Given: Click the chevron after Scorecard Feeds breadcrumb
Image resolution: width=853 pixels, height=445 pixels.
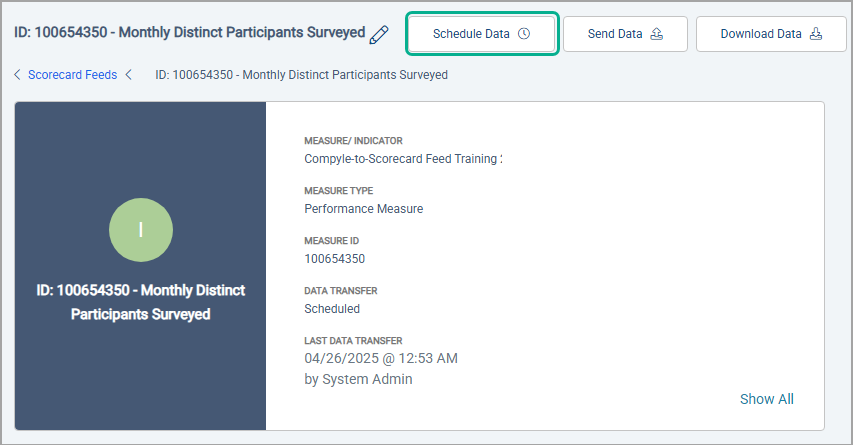Looking at the screenshot, I should click(x=128, y=75).
